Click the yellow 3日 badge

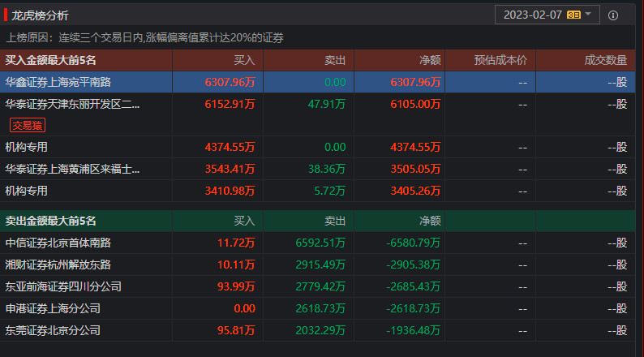[574, 15]
